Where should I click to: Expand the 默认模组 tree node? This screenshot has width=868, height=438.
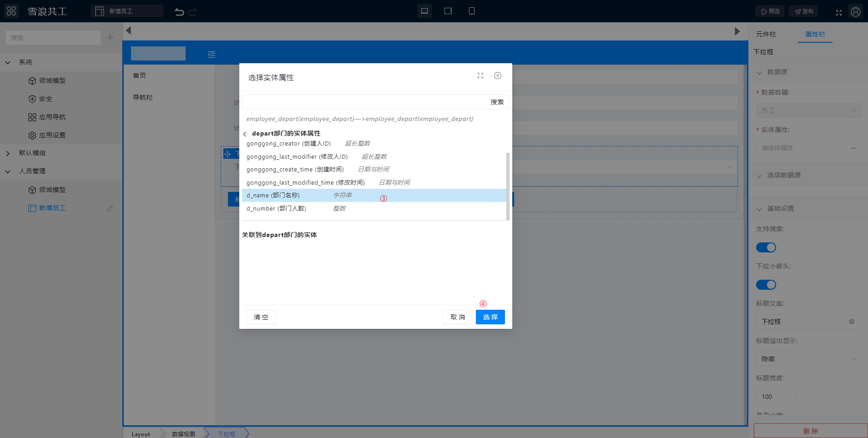[x=8, y=153]
